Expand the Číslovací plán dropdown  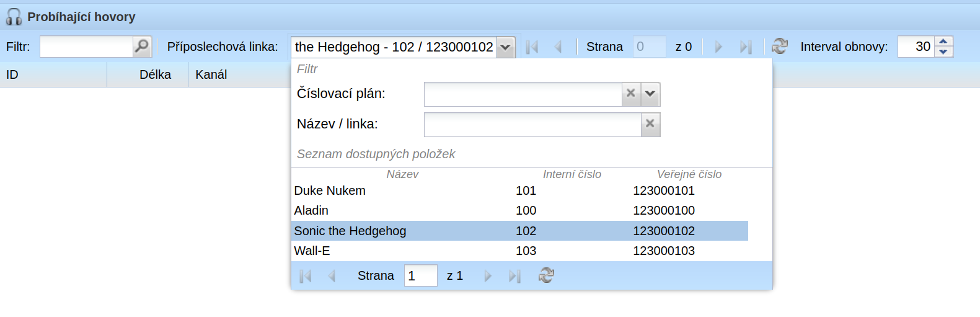650,94
